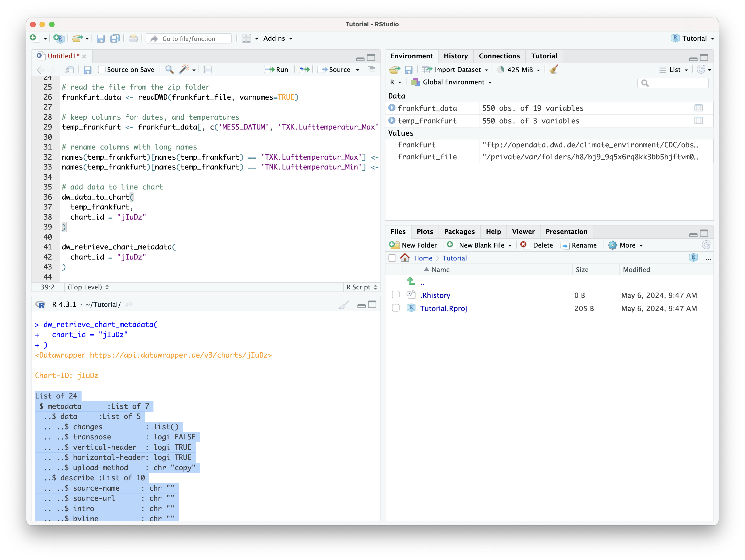Screen dimensions: 745x560
Task: View frankfurt_data table grid icon
Action: coord(698,108)
